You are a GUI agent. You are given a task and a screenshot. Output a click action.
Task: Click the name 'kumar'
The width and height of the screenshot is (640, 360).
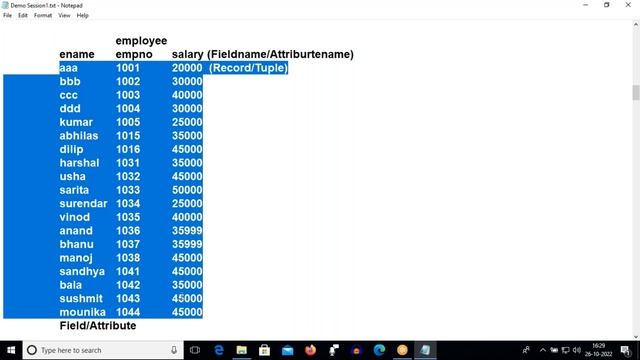point(76,122)
